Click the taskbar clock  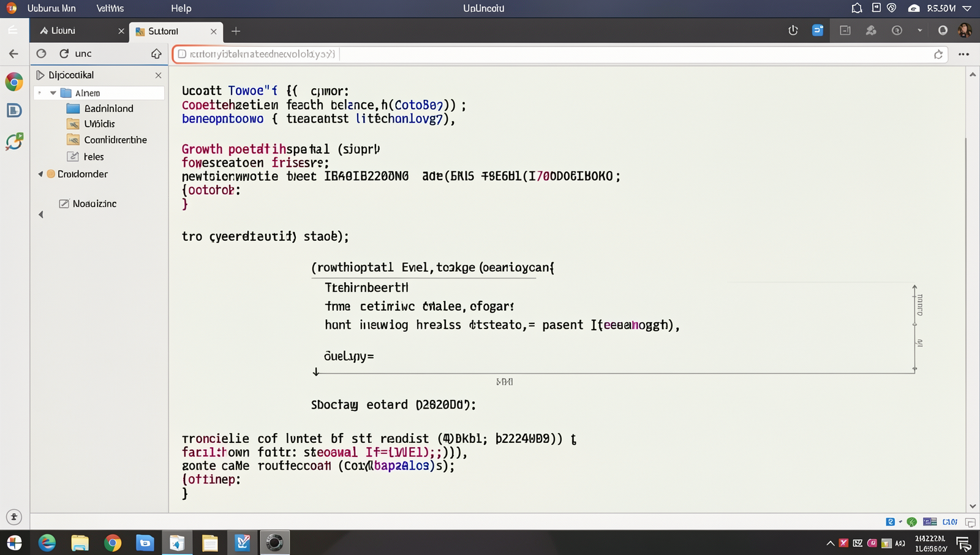(x=930, y=543)
